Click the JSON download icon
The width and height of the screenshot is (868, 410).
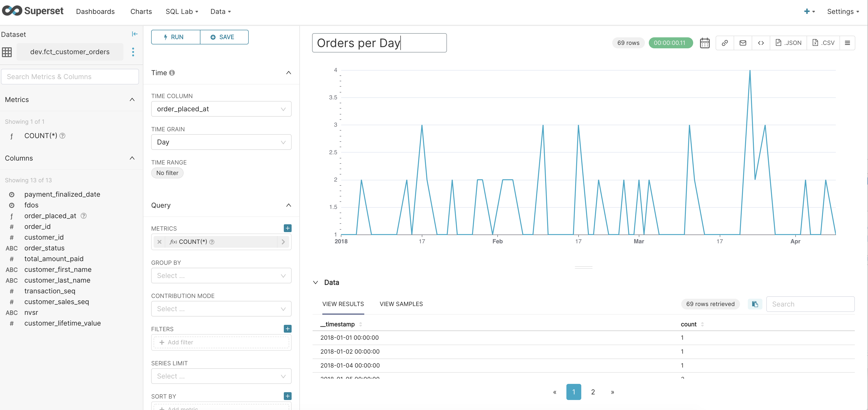point(788,43)
